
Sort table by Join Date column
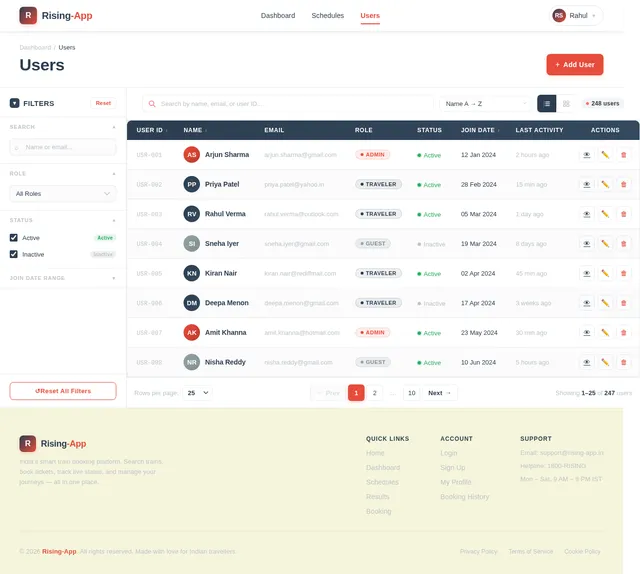click(480, 130)
